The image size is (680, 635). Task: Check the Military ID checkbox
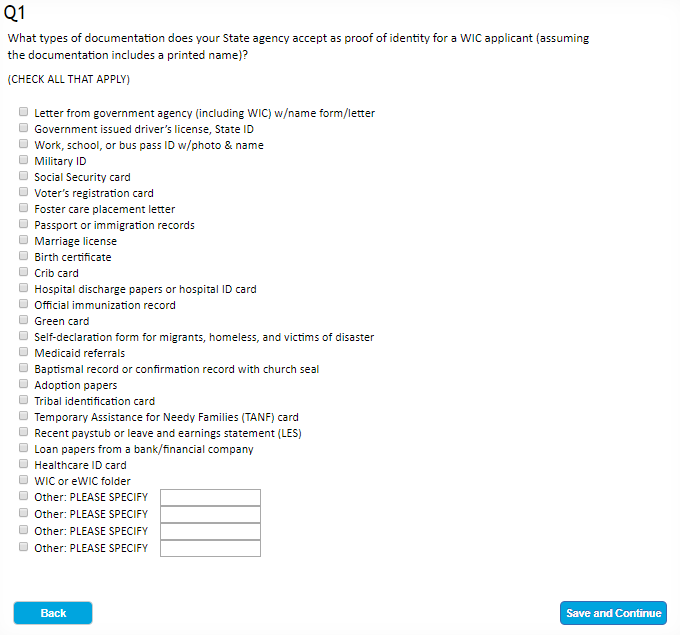coord(23,160)
